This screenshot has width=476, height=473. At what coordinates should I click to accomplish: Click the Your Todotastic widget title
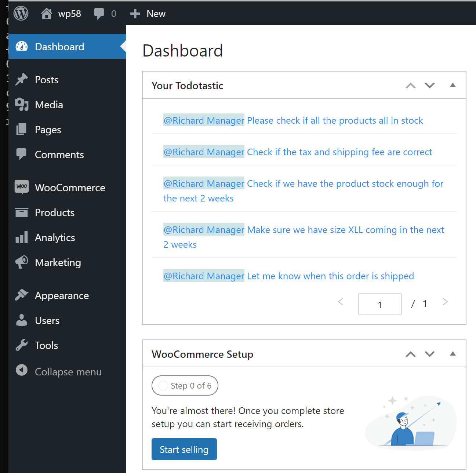[x=187, y=85]
